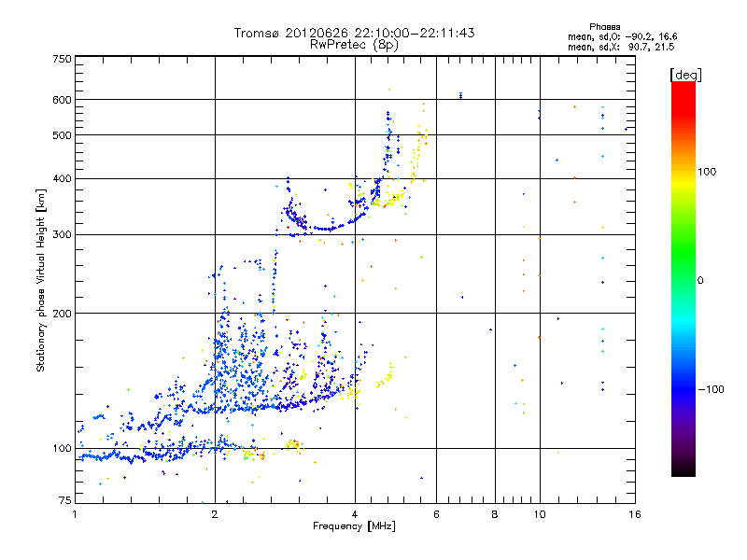Click the black bottom of the colorbar
This screenshot has width=747, height=560.
coord(684,469)
